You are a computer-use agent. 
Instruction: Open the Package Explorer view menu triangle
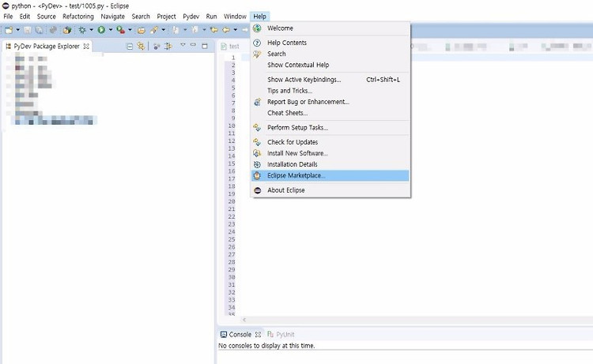click(x=183, y=45)
